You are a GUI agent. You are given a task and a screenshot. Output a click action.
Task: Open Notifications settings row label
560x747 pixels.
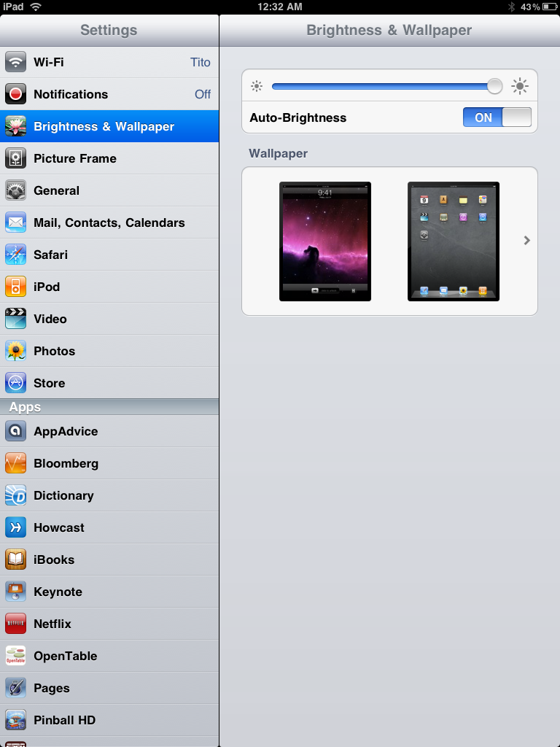coord(71,94)
